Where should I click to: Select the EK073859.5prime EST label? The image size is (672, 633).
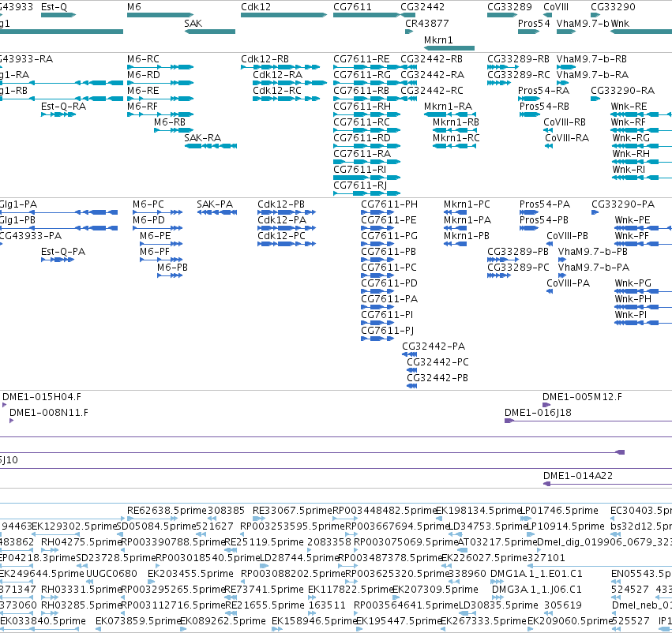138,621
